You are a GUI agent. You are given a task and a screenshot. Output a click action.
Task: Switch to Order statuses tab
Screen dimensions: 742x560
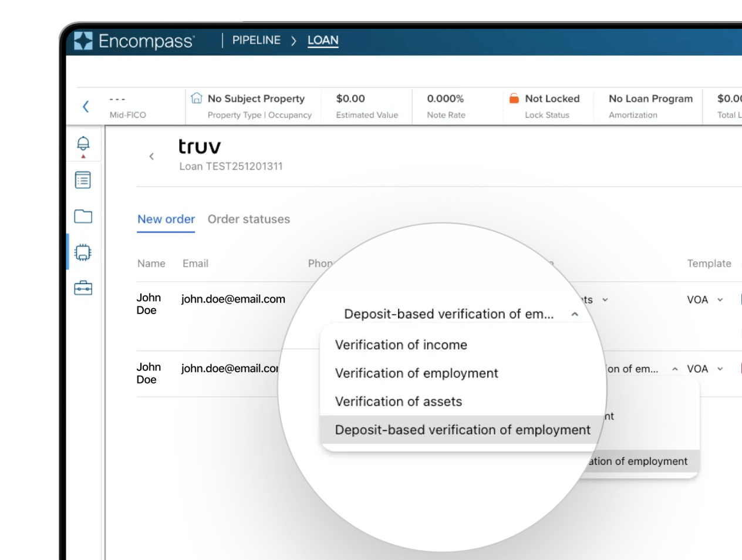tap(249, 219)
